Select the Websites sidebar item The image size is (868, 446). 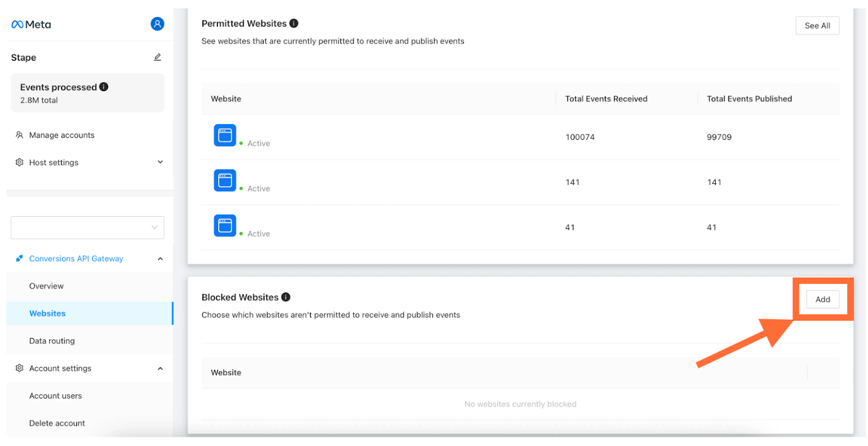90,313
